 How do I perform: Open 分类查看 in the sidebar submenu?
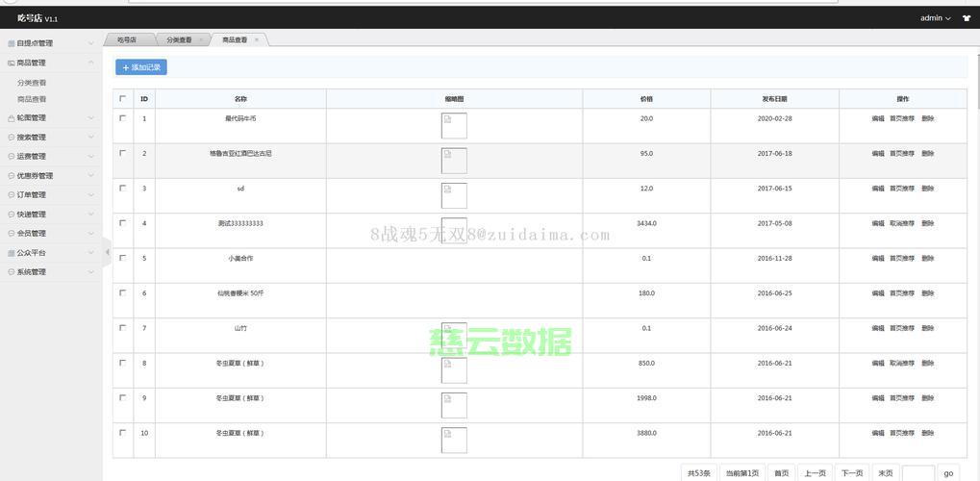32,83
